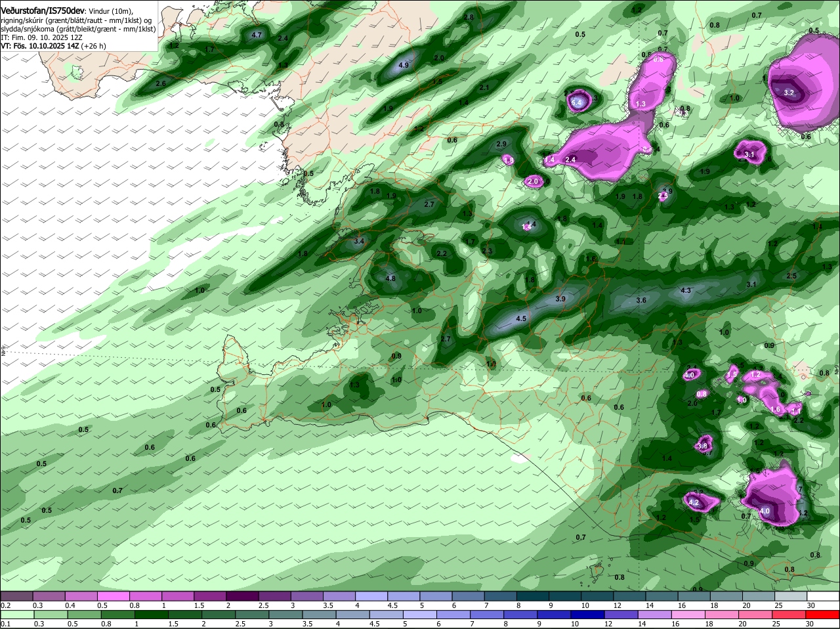Image resolution: width=840 pixels, height=629 pixels.
Task: Click the 4.9 precipitation value on the map
Action: click(x=404, y=65)
